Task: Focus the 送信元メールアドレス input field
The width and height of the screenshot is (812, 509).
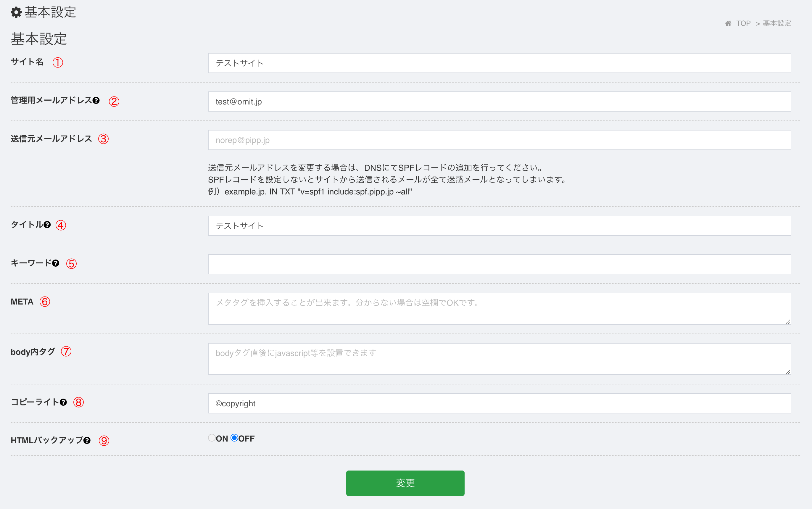Action: tap(500, 140)
